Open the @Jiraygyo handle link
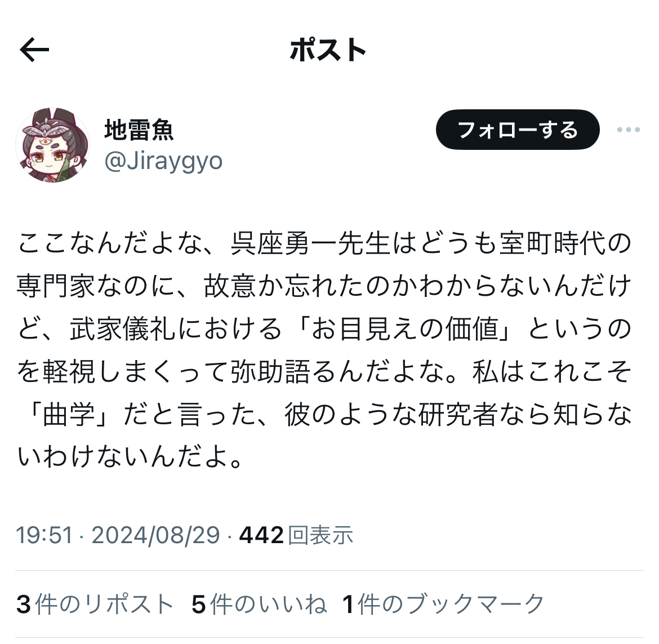Screen dimensions: 659x644 coord(163,161)
